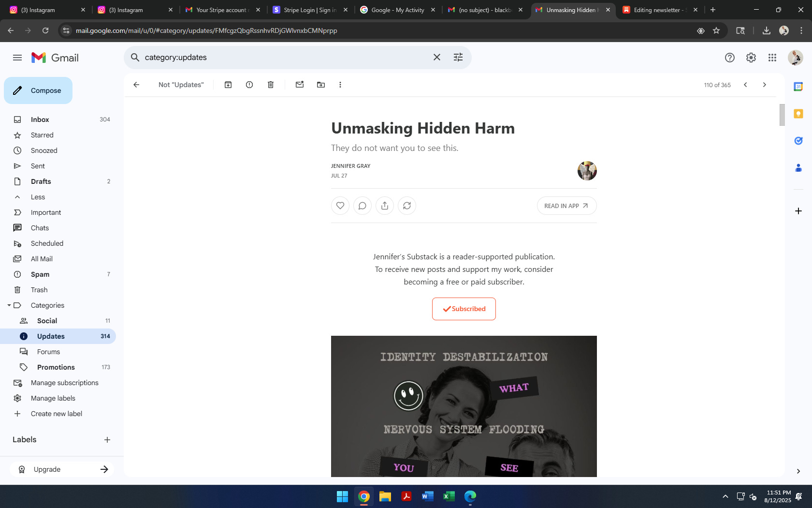Comment on the post bubble icon

pyautogui.click(x=362, y=206)
